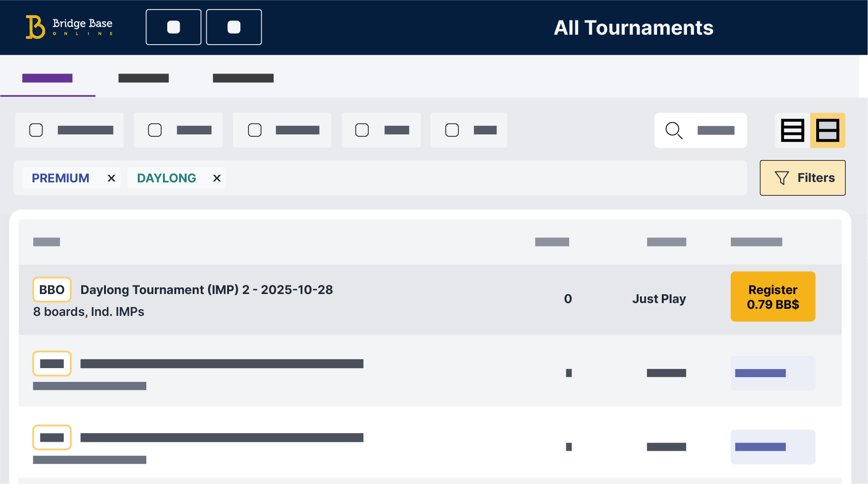This screenshot has width=868, height=484.
Task: Remove the PREMIUM filter tag
Action: (111, 178)
